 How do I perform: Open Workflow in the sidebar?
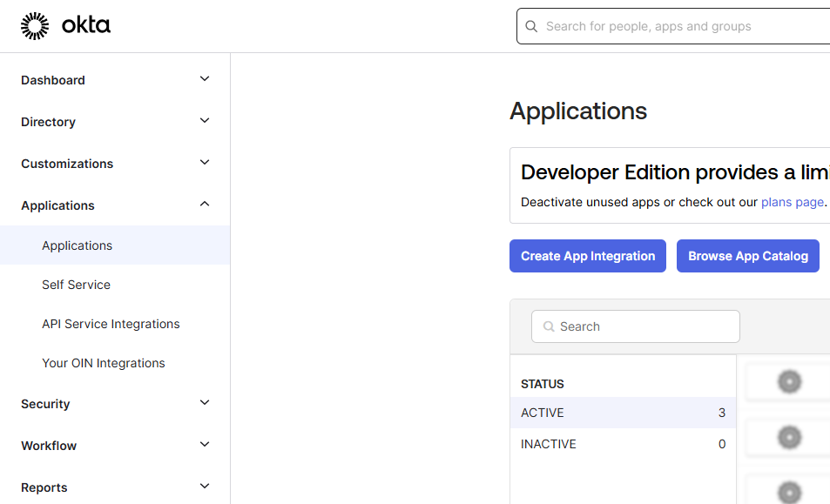pos(49,446)
